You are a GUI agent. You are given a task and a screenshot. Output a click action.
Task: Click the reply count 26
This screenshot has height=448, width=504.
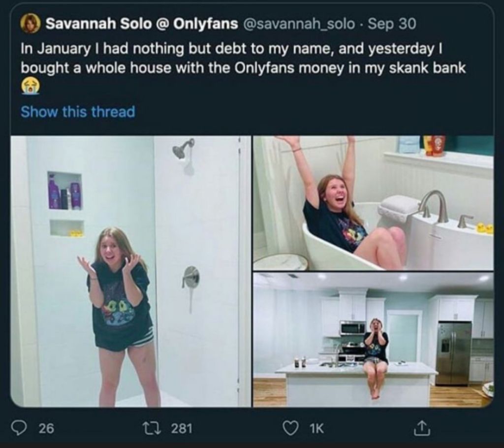point(46,429)
